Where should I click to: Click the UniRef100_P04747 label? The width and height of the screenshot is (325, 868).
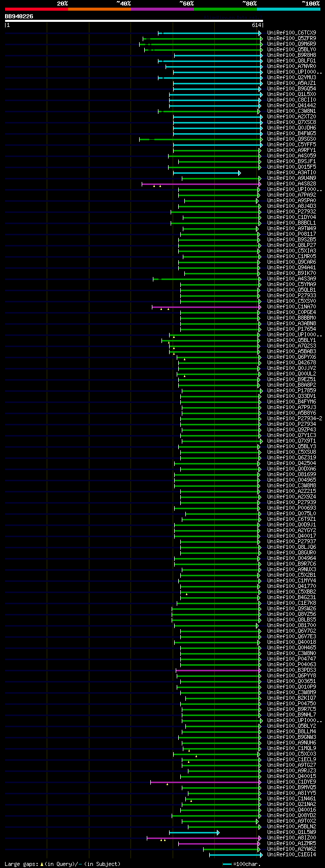[291, 659]
